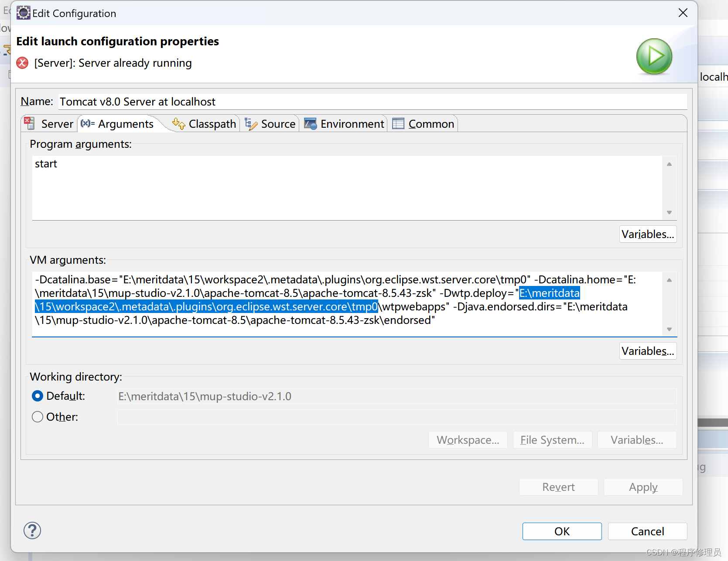This screenshot has width=728, height=561.
Task: Open the Arguments tab
Action: 118,124
